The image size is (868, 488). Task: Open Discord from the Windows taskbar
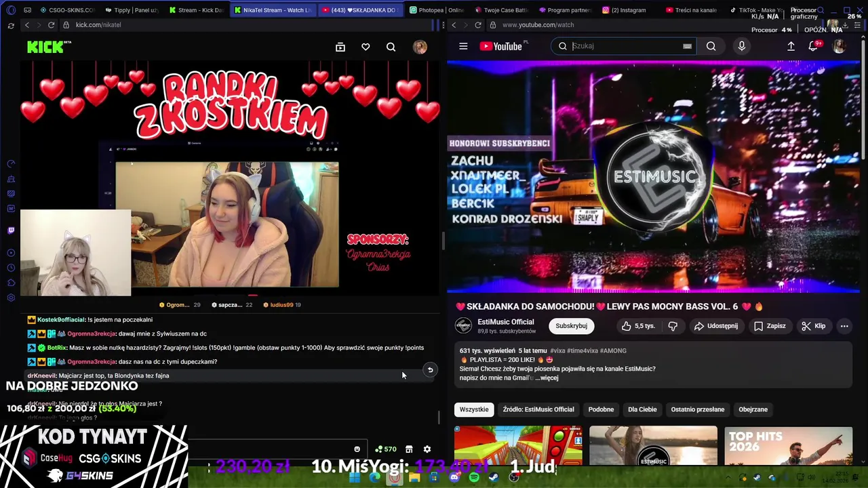coord(454,477)
